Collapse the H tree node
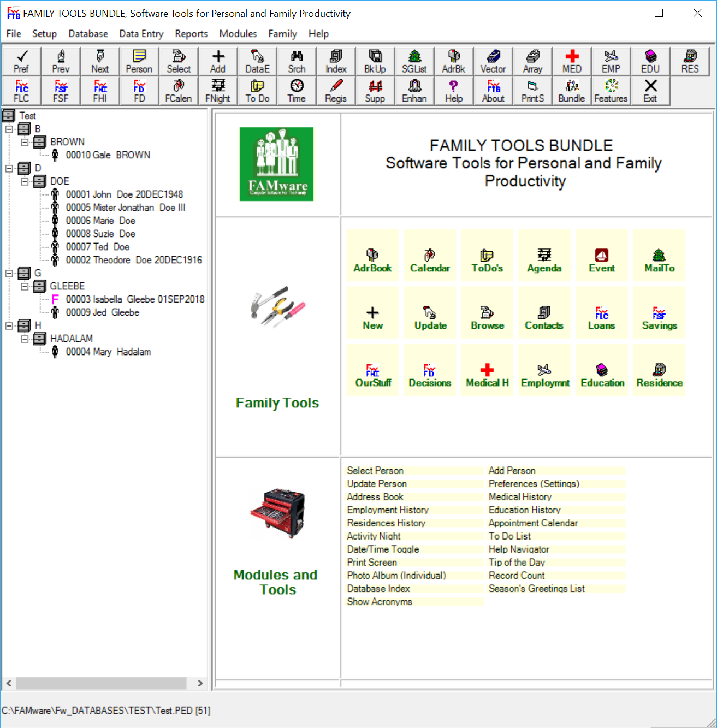717x728 pixels. pyautogui.click(x=9, y=325)
